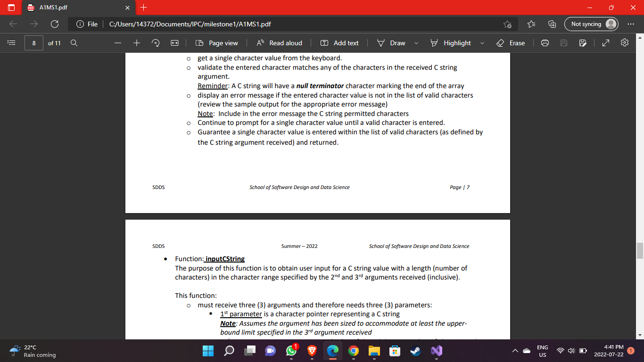Print the PDF document
Image resolution: width=644 pixels, height=362 pixels.
click(545, 42)
